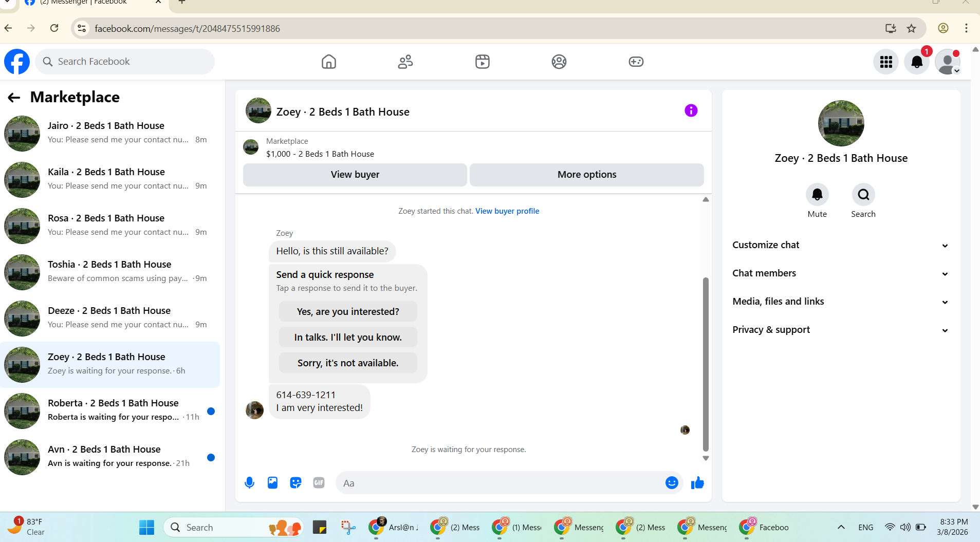
Task: Select Zoey's conversation in list
Action: tap(110, 365)
